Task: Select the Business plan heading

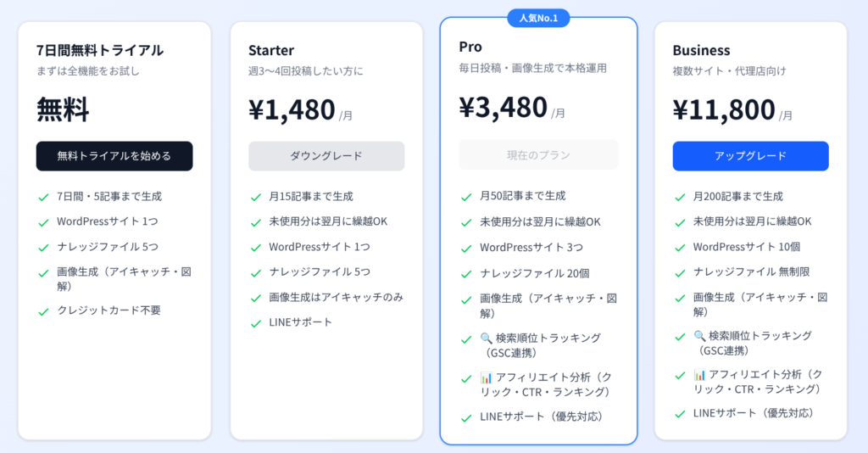Action: [701, 50]
